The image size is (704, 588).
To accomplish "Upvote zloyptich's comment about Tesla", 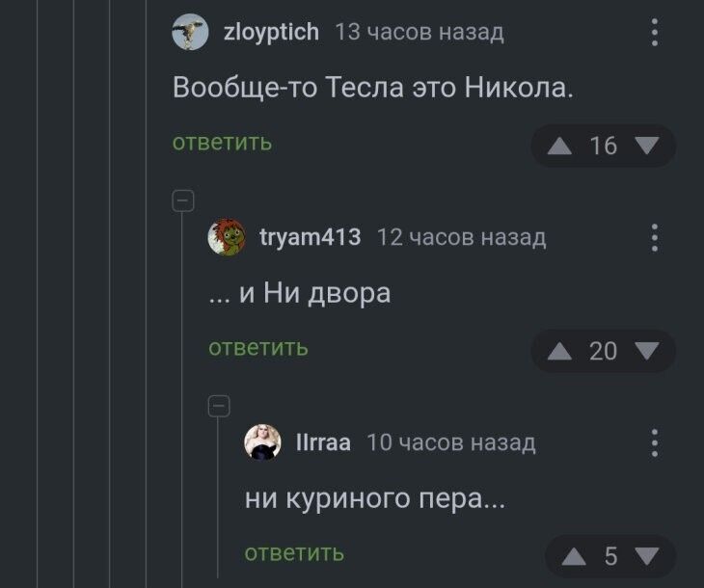I will [559, 147].
